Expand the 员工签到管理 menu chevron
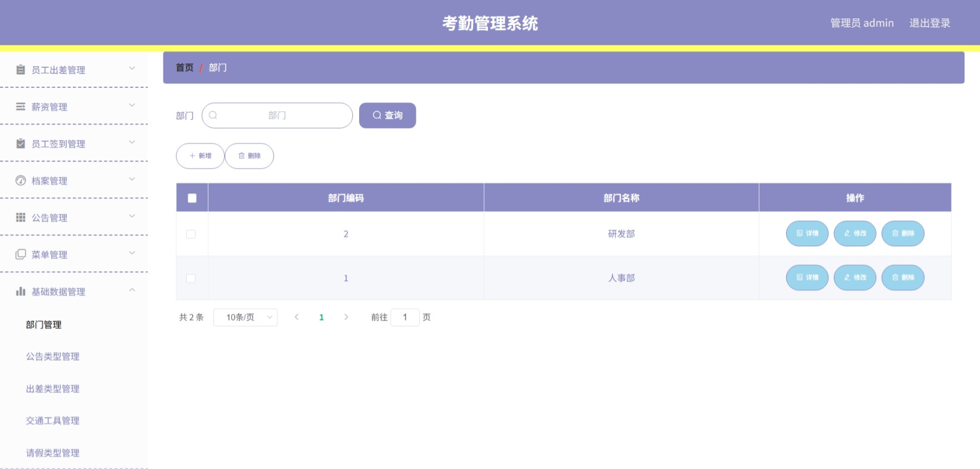980x469 pixels. (132, 142)
